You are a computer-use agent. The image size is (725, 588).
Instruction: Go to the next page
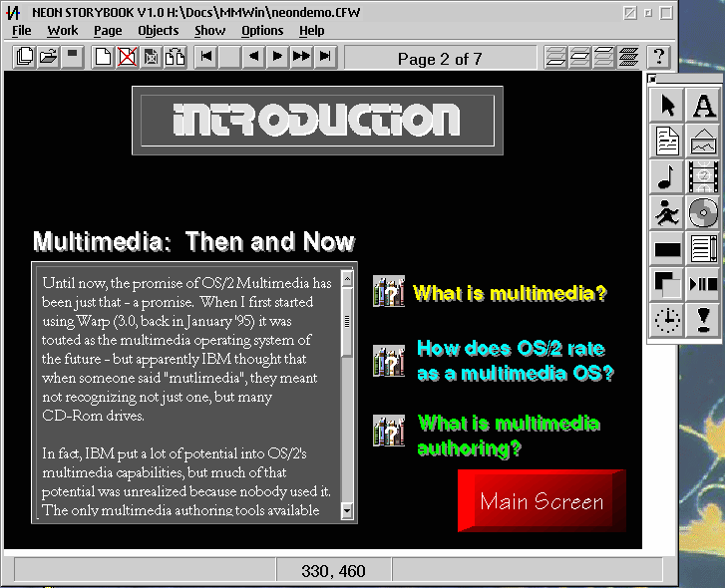pyautogui.click(x=277, y=57)
